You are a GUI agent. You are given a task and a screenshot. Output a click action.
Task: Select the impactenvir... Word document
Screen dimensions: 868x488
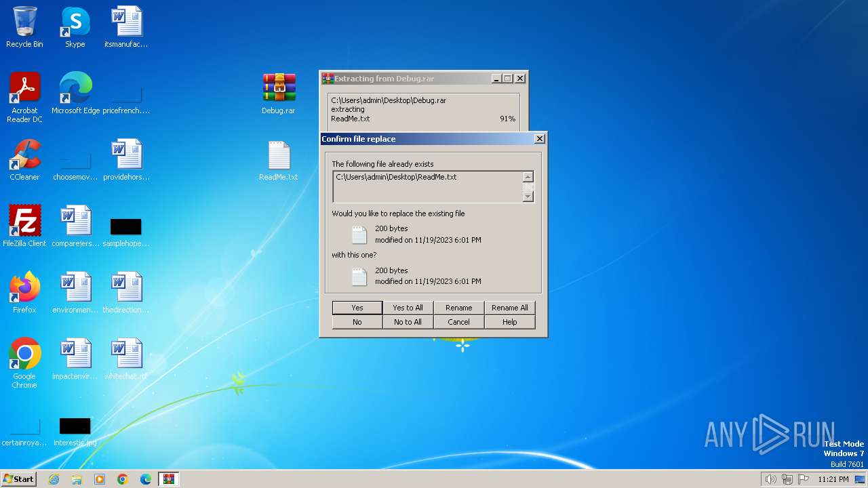pyautogui.click(x=75, y=359)
